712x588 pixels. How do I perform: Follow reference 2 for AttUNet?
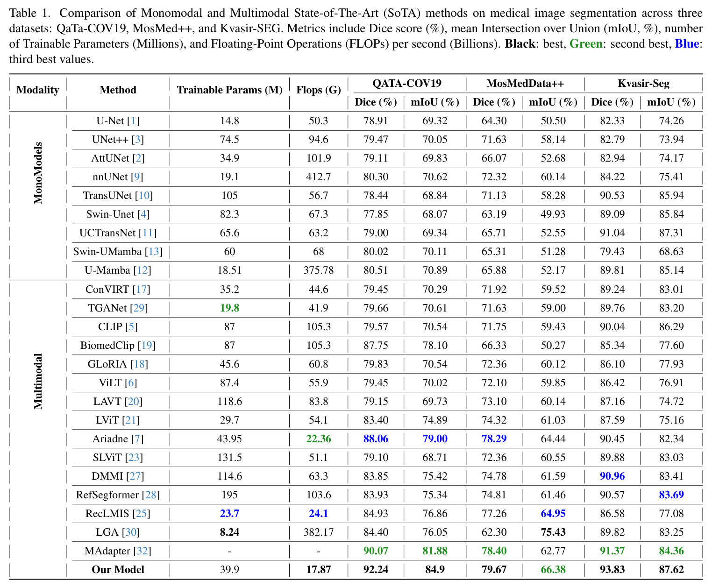(138, 158)
